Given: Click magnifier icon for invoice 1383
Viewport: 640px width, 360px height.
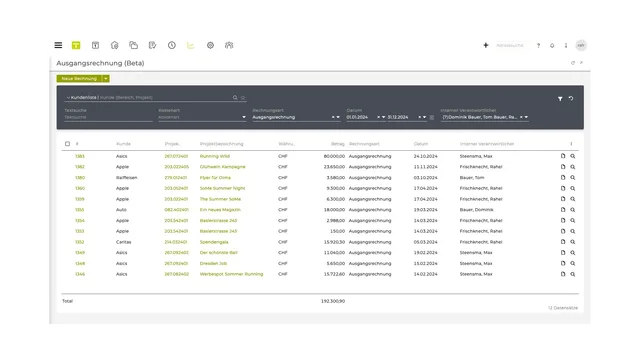Looking at the screenshot, I should 573,156.
